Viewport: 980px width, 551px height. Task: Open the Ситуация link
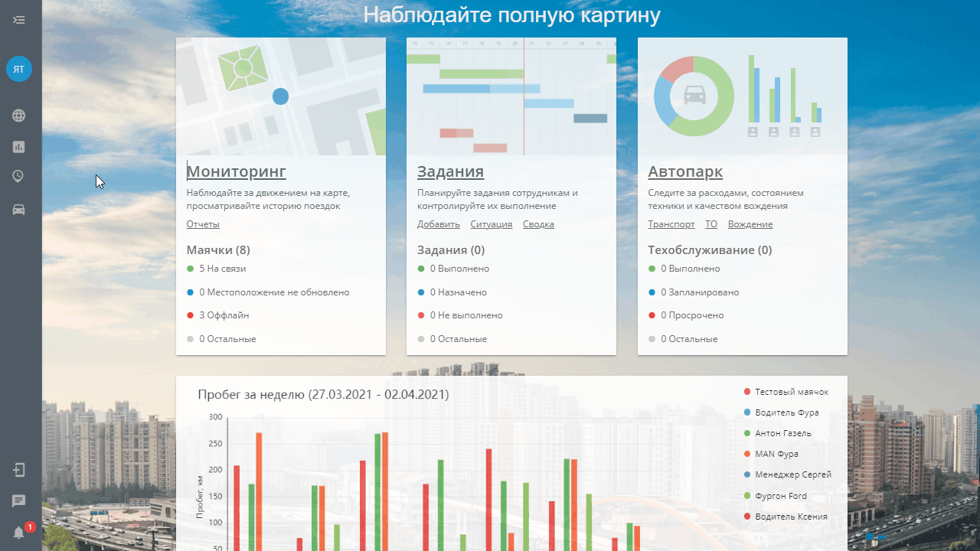[492, 224]
